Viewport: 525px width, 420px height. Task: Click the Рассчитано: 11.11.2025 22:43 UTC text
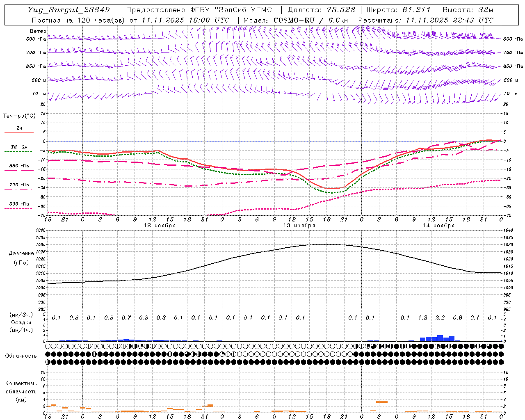pyautogui.click(x=426, y=20)
